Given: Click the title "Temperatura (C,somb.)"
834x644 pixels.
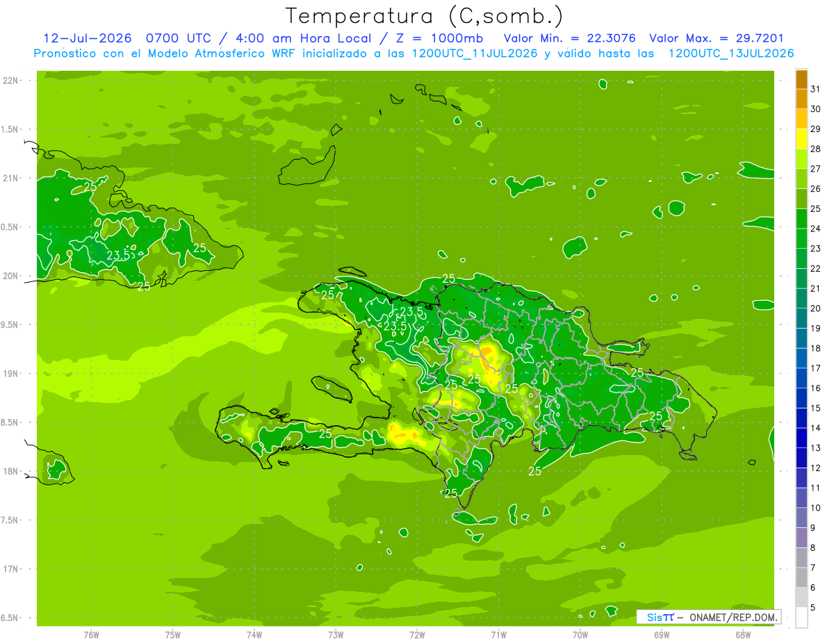Looking at the screenshot, I should [425, 16].
